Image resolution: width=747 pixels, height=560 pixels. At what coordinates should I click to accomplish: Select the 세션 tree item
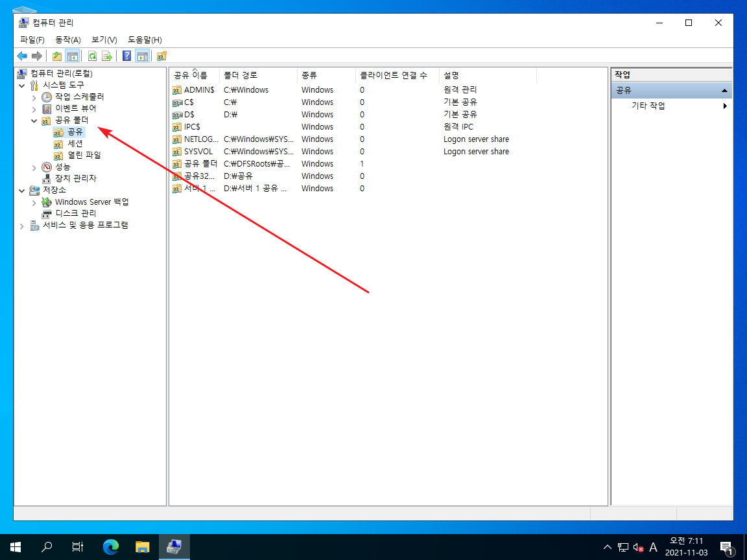75,143
